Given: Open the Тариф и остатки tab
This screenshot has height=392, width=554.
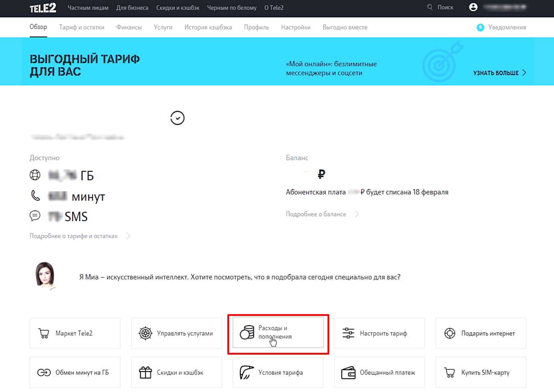Looking at the screenshot, I should pos(81,28).
